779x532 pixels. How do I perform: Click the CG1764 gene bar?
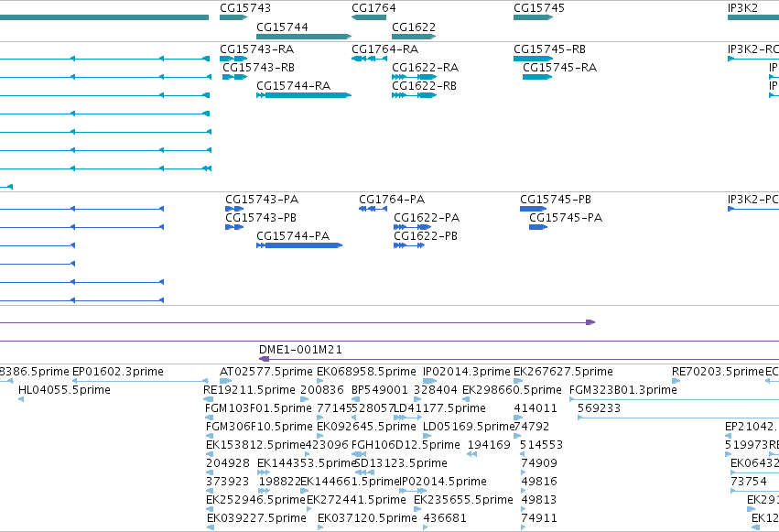[369, 17]
